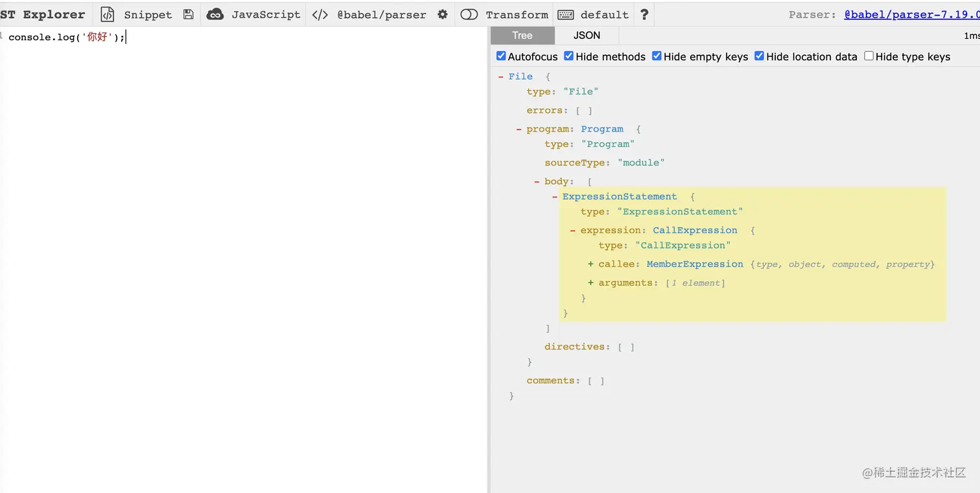Collapse the File node
980x493 pixels.
pos(501,76)
